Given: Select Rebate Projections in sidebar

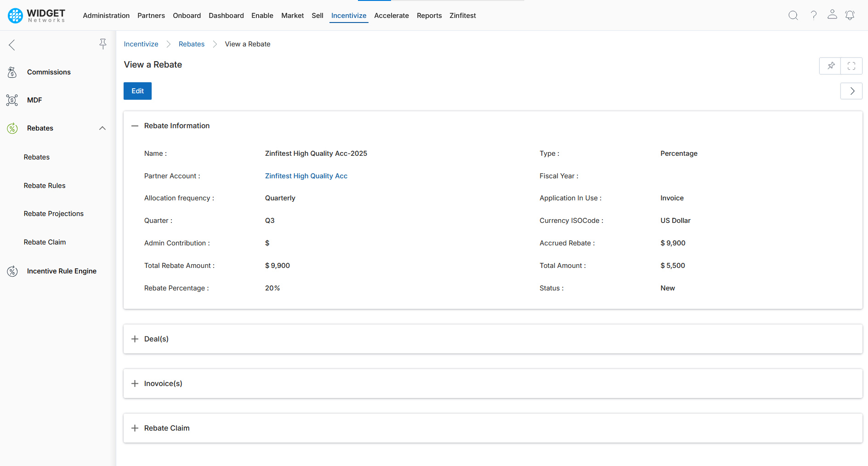Looking at the screenshot, I should [x=54, y=214].
